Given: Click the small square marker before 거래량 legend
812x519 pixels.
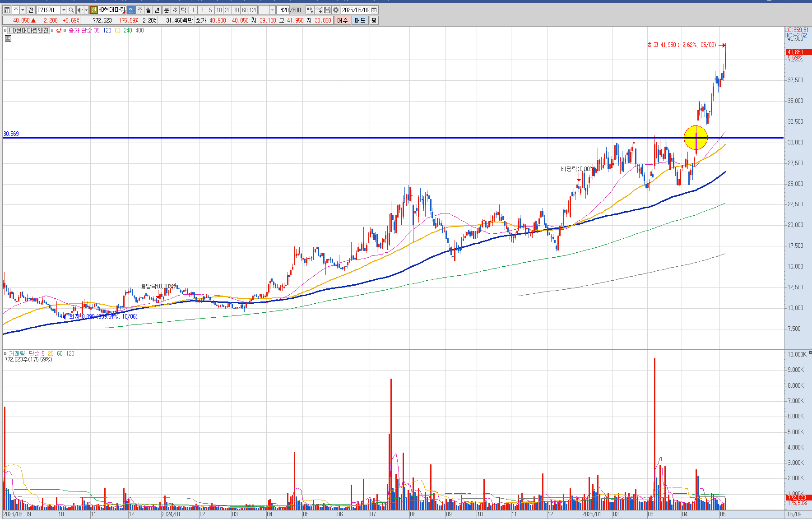Looking at the screenshot, I should [x=5, y=353].
